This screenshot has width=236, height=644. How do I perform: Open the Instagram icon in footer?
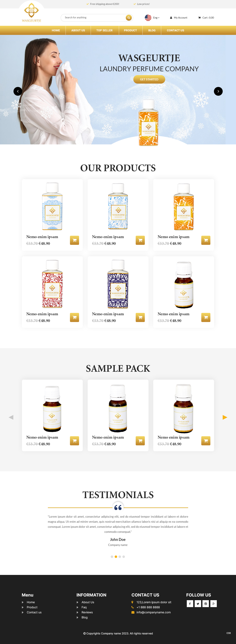(206, 604)
